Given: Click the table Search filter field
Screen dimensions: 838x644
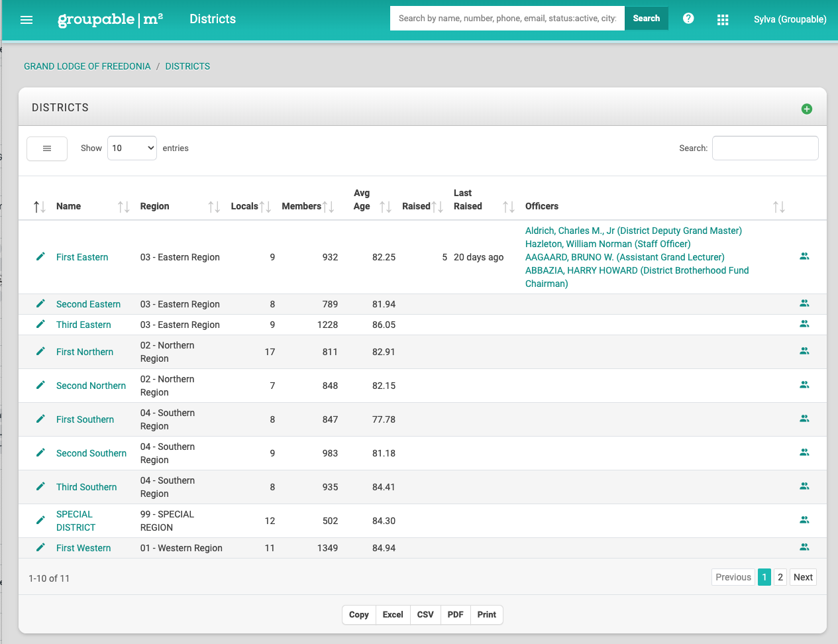Looking at the screenshot, I should (x=764, y=148).
